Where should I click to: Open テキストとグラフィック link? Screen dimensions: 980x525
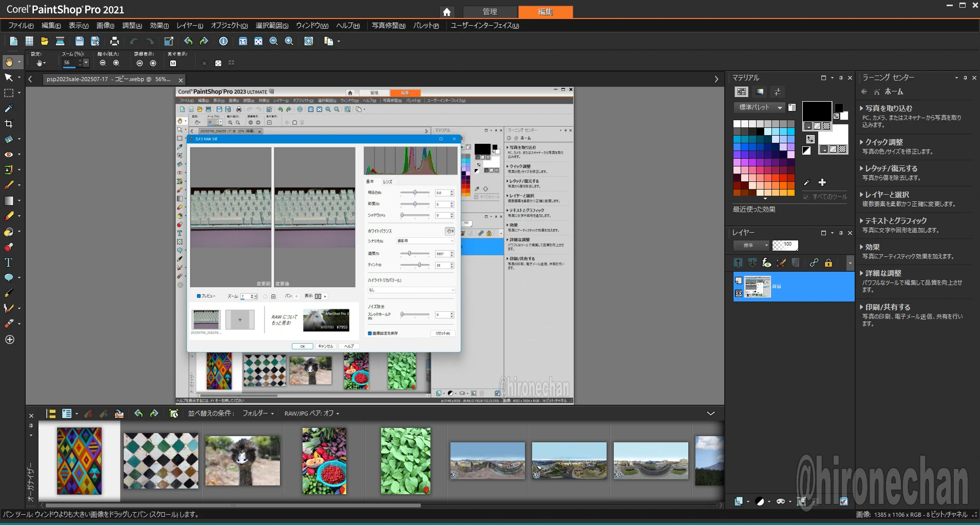(896, 221)
